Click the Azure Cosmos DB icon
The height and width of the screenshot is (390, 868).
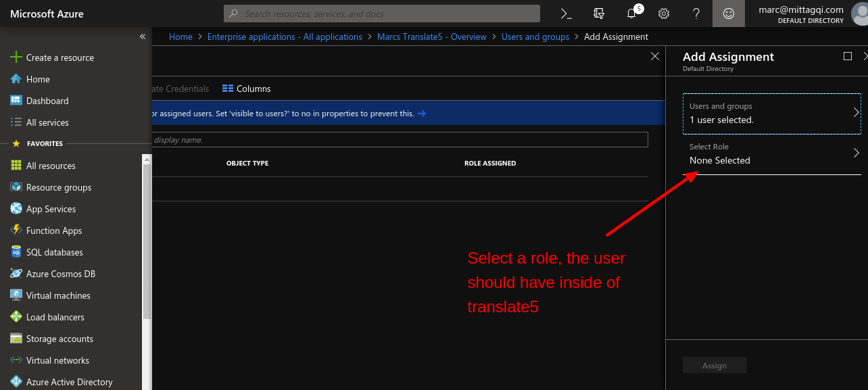pos(16,274)
